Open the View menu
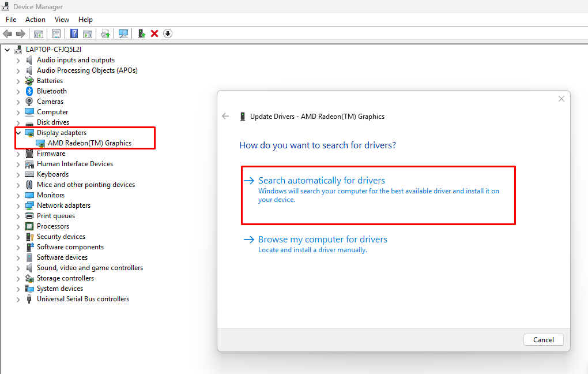 click(x=62, y=20)
